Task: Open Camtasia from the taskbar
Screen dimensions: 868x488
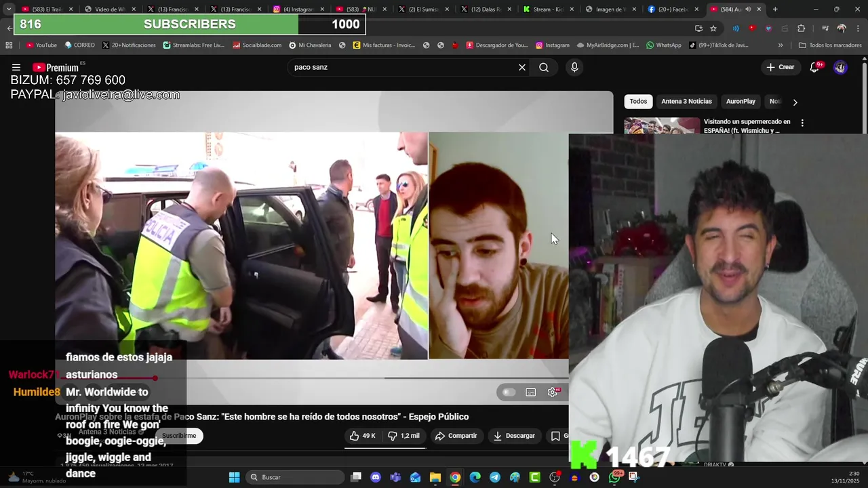Action: (x=535, y=477)
